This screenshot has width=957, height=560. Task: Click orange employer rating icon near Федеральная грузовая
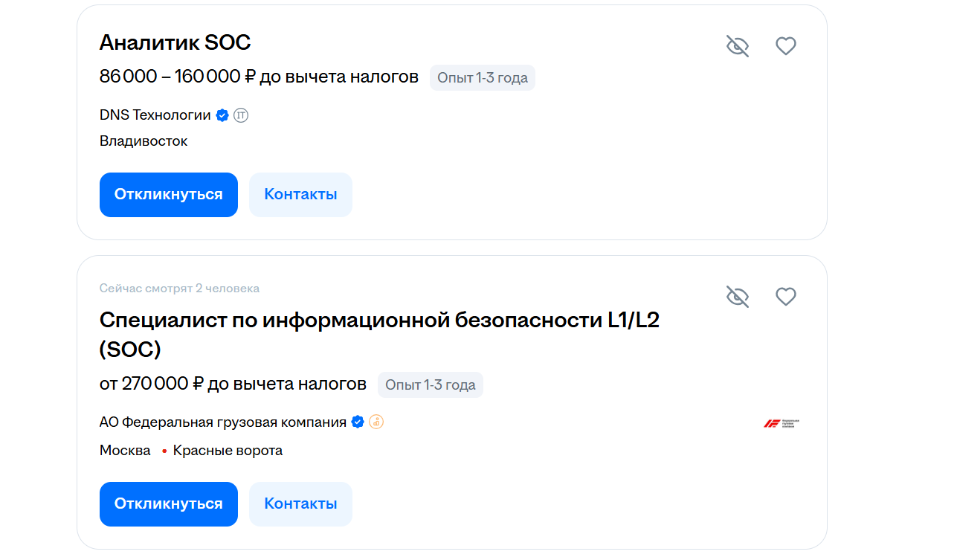point(376,422)
